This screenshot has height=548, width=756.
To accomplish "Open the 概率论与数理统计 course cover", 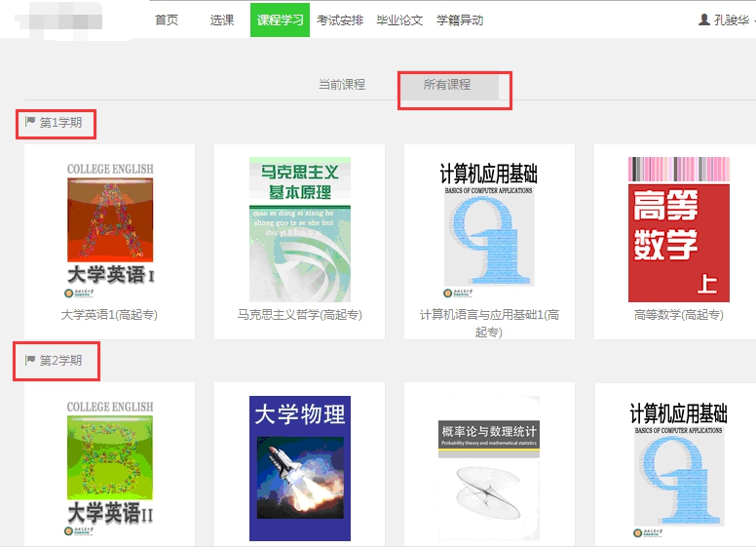I will 489,468.
